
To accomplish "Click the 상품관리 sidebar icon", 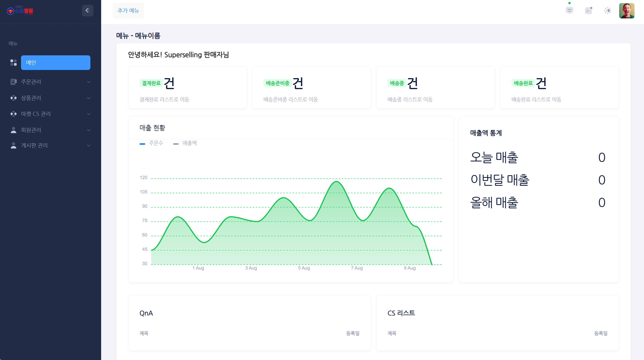I will tap(14, 98).
